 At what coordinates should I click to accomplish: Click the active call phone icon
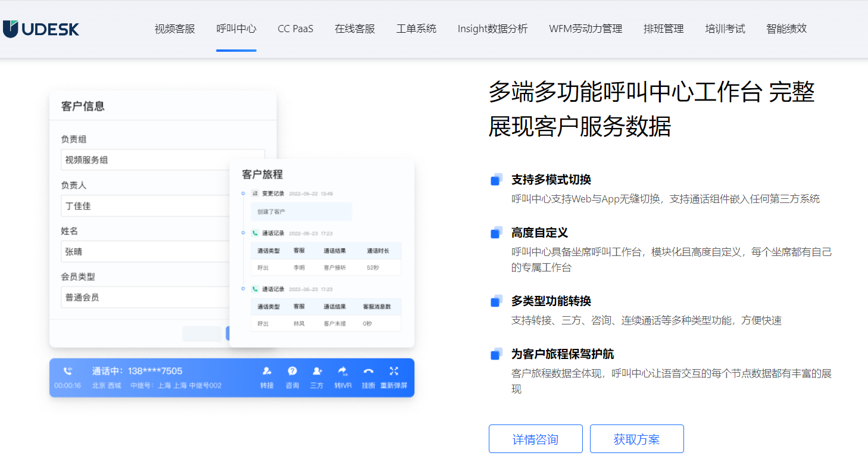[x=68, y=371]
